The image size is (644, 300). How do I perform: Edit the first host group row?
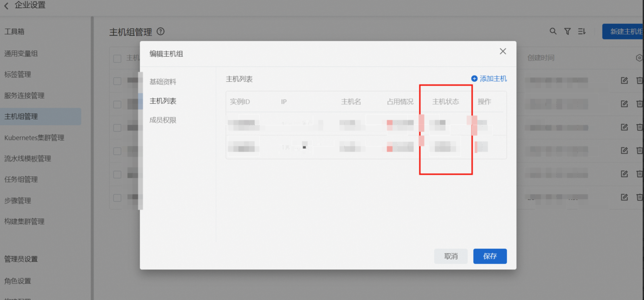click(x=624, y=81)
